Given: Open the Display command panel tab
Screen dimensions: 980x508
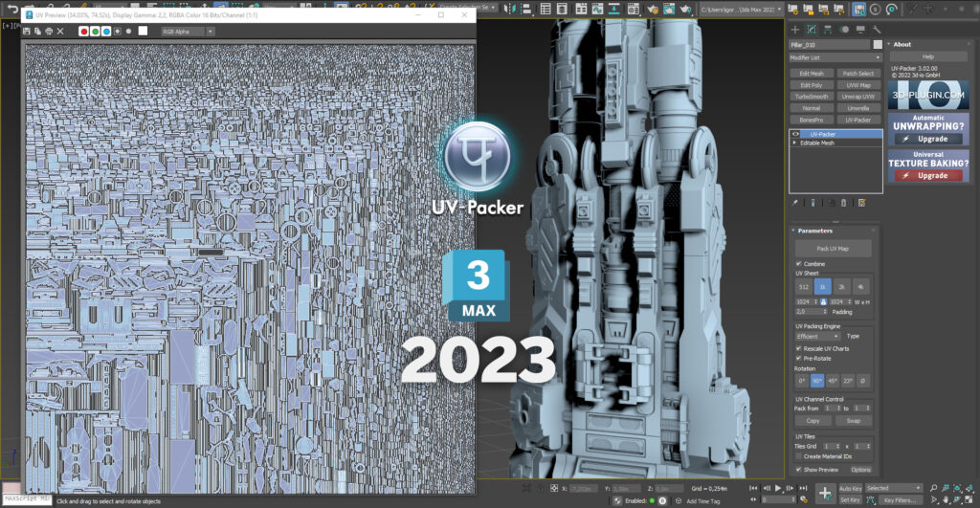Looking at the screenshot, I should point(860,30).
